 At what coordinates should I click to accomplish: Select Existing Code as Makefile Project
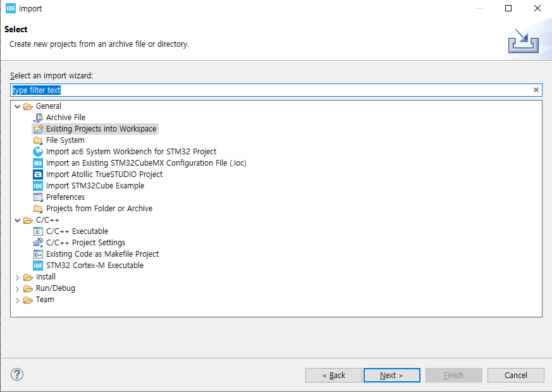pyautogui.click(x=102, y=254)
